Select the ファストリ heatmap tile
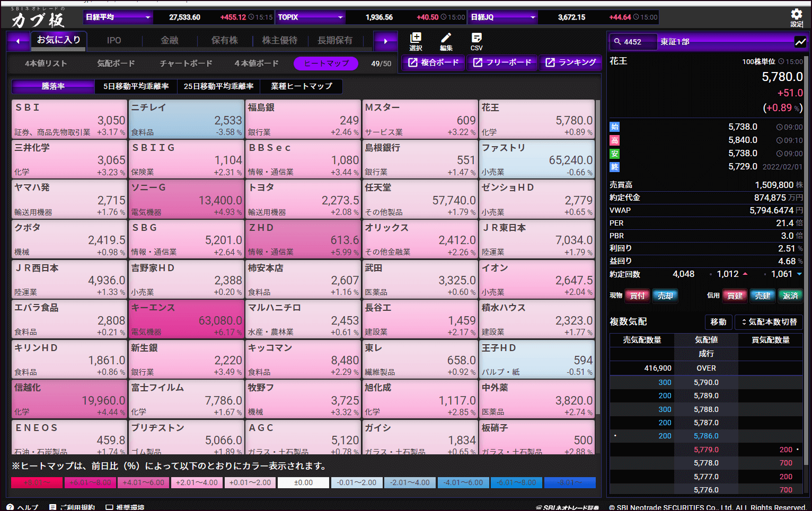812x511 pixels. point(536,159)
